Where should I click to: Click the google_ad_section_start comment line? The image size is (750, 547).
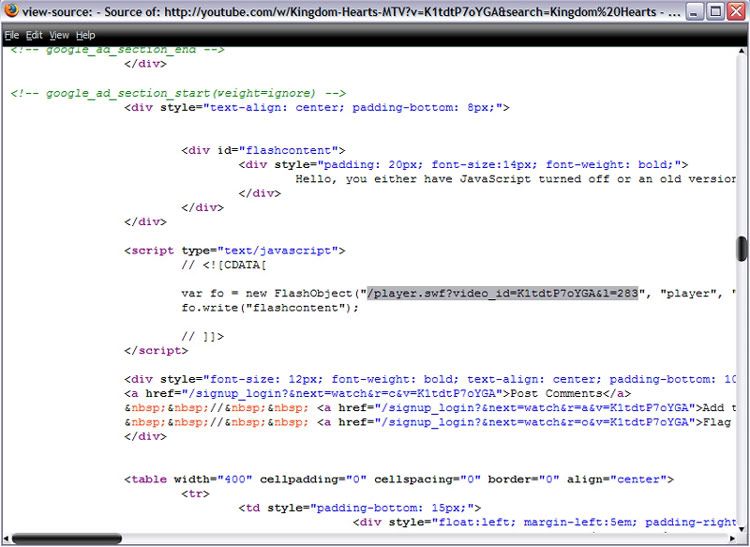[178, 93]
